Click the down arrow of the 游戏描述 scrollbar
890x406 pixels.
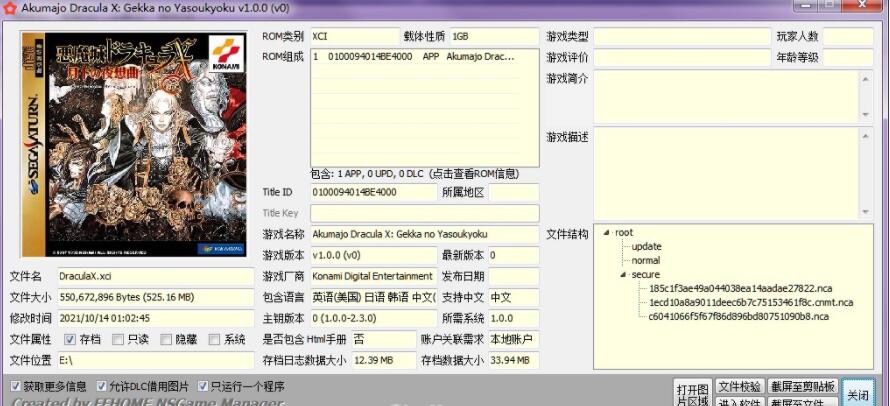click(866, 212)
